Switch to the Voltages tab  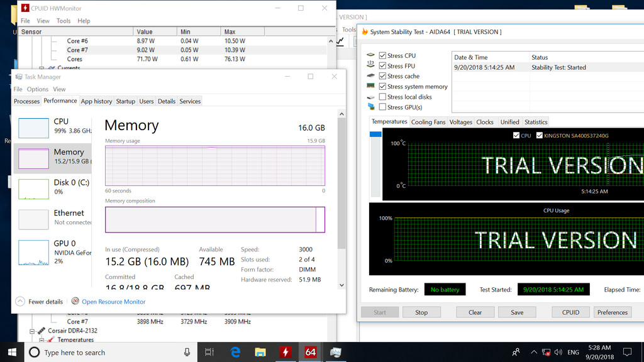click(x=460, y=122)
